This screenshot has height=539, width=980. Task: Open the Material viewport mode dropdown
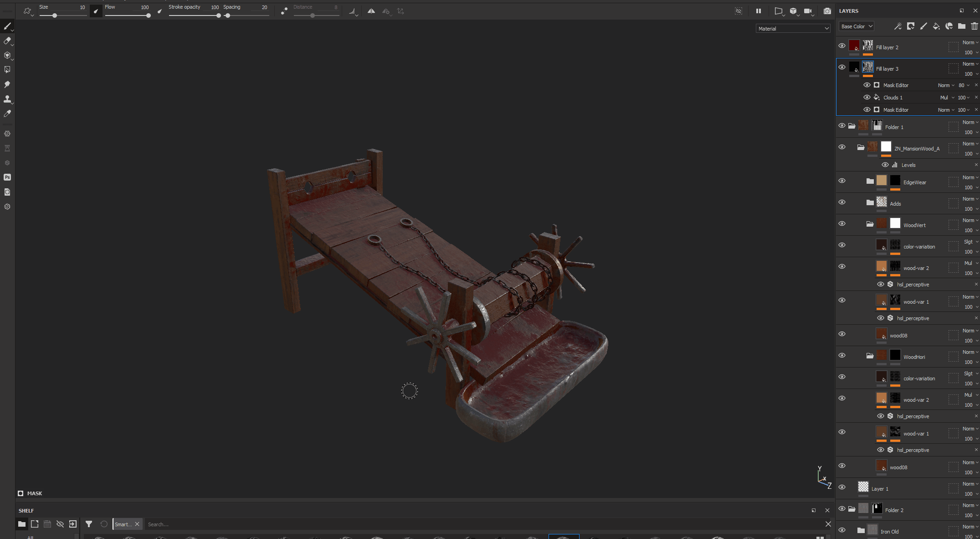pos(793,29)
